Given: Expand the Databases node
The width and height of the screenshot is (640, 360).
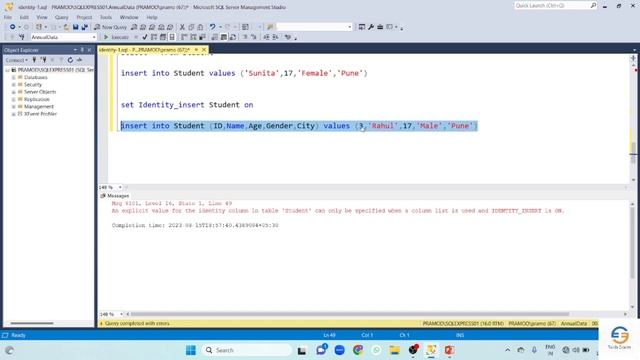Looking at the screenshot, I should (13, 77).
